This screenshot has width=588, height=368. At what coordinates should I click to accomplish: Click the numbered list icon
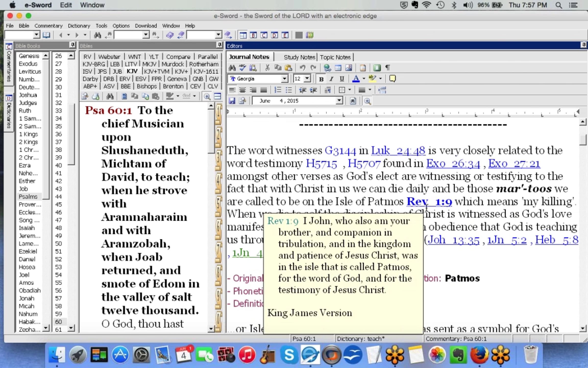pyautogui.click(x=278, y=90)
